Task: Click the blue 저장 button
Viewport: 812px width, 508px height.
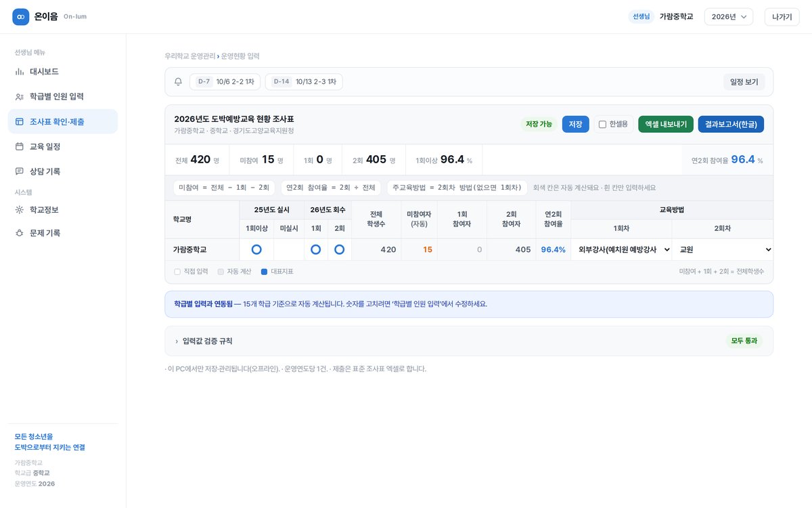Action: pos(575,125)
